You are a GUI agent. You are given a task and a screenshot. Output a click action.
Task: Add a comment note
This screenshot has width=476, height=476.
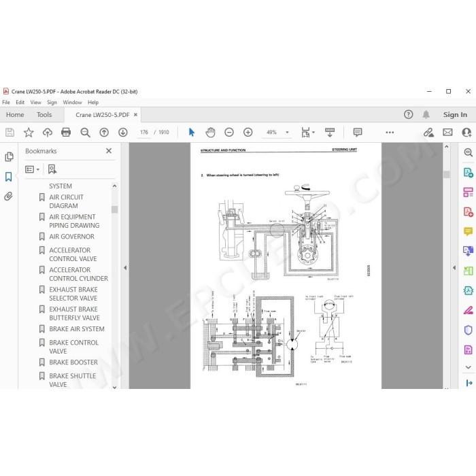[x=358, y=133]
